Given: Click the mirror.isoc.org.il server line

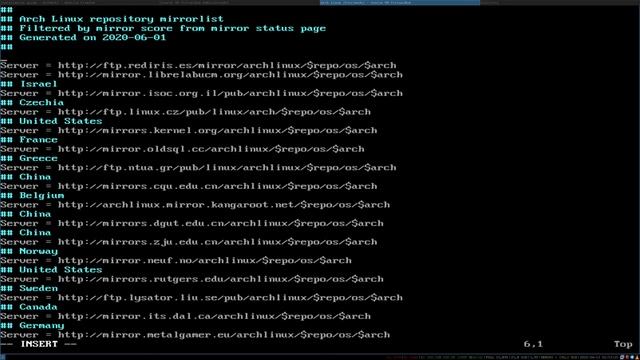Looking at the screenshot, I should (201, 93).
